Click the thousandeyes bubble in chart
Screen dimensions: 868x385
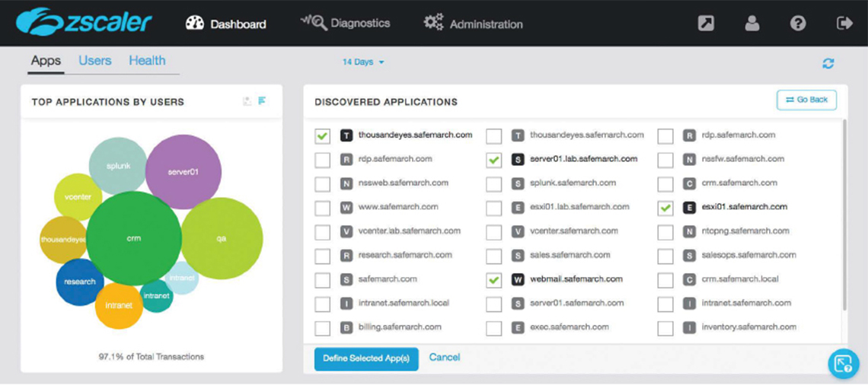62,240
